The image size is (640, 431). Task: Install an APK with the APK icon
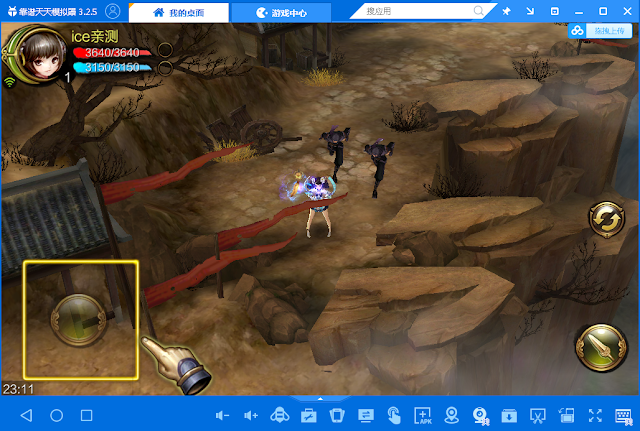point(423,415)
